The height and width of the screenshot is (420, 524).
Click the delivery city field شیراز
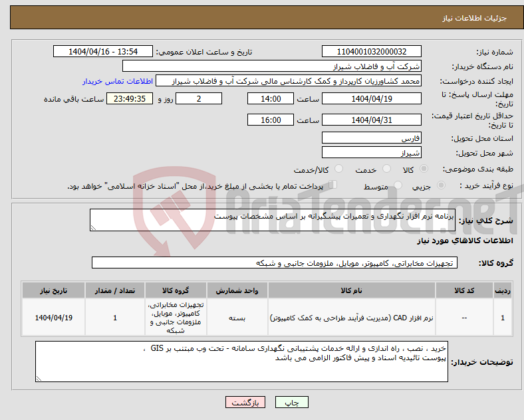(x=372, y=152)
